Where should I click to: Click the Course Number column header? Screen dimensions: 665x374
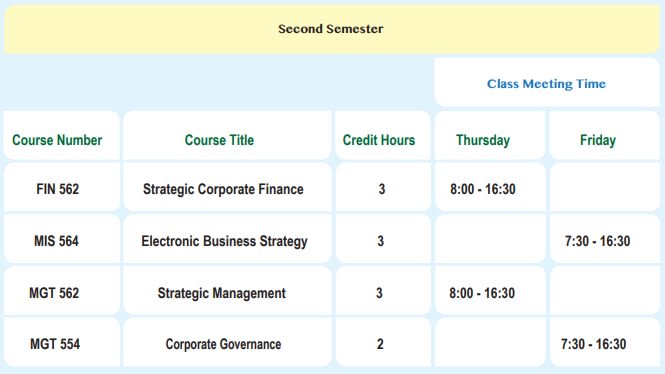point(57,140)
